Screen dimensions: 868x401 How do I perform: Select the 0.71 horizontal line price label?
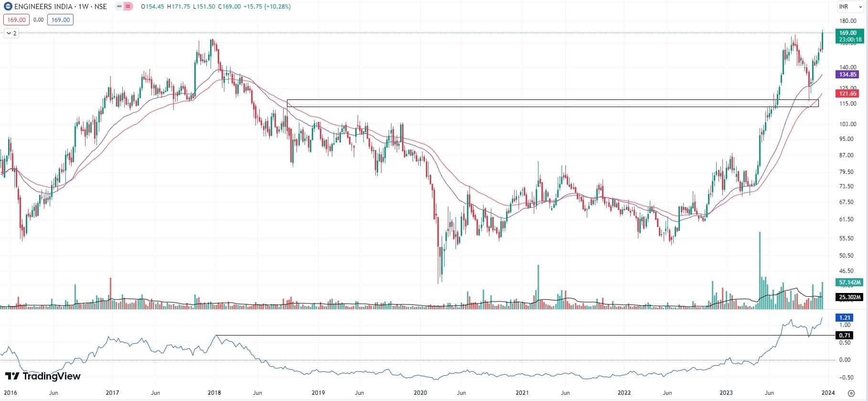[845, 336]
